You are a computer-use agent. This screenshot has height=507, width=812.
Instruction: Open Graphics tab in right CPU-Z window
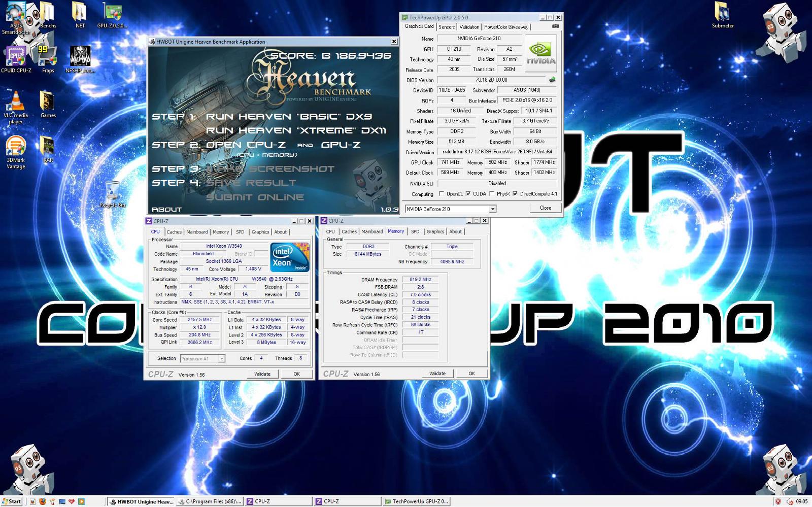[x=435, y=231]
